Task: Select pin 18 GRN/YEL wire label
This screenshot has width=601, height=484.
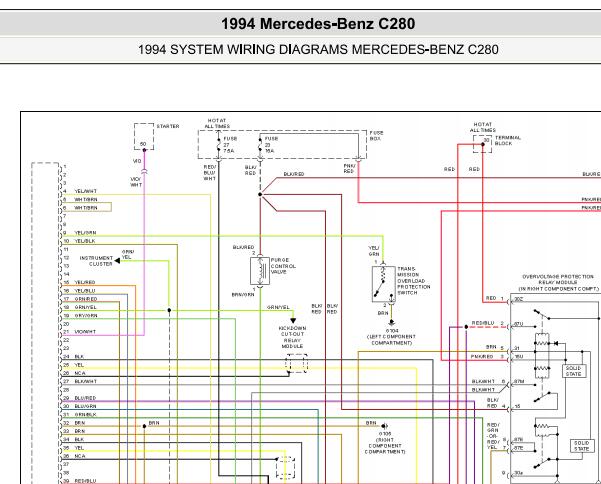Action: coord(85,307)
